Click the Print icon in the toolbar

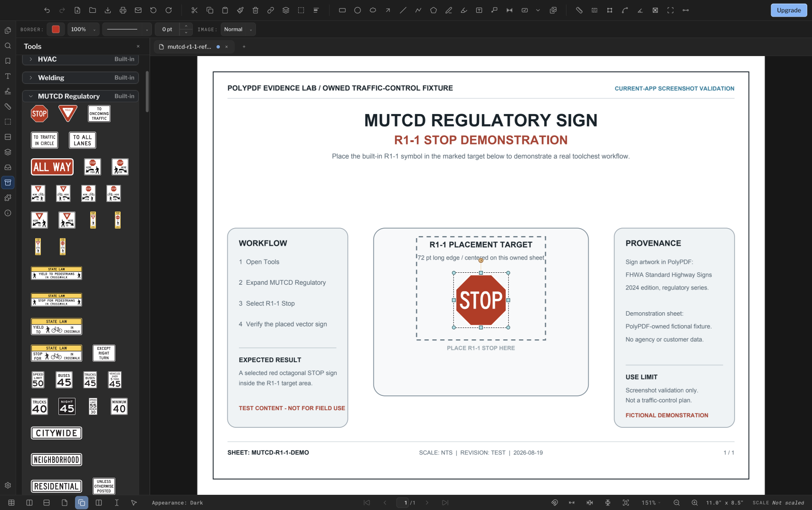pyautogui.click(x=123, y=10)
